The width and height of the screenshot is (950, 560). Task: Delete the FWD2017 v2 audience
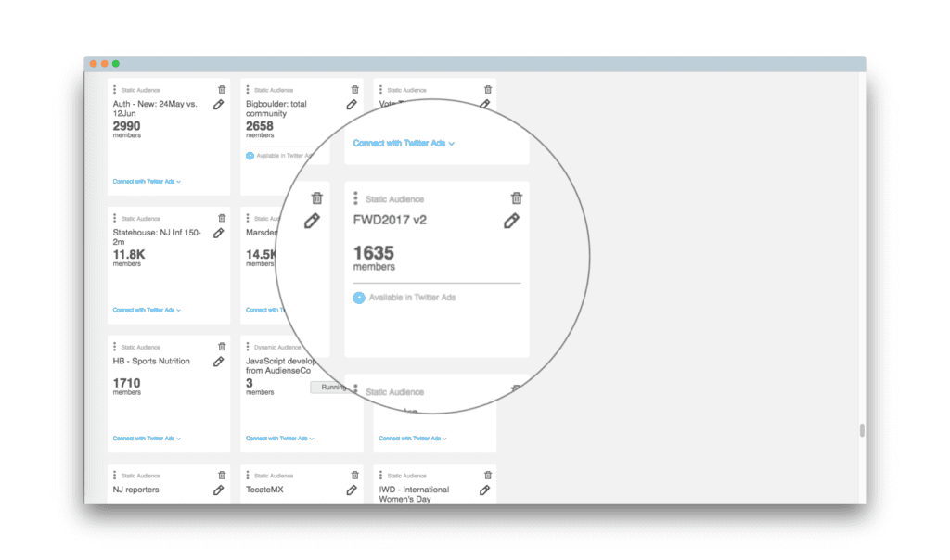(x=516, y=198)
